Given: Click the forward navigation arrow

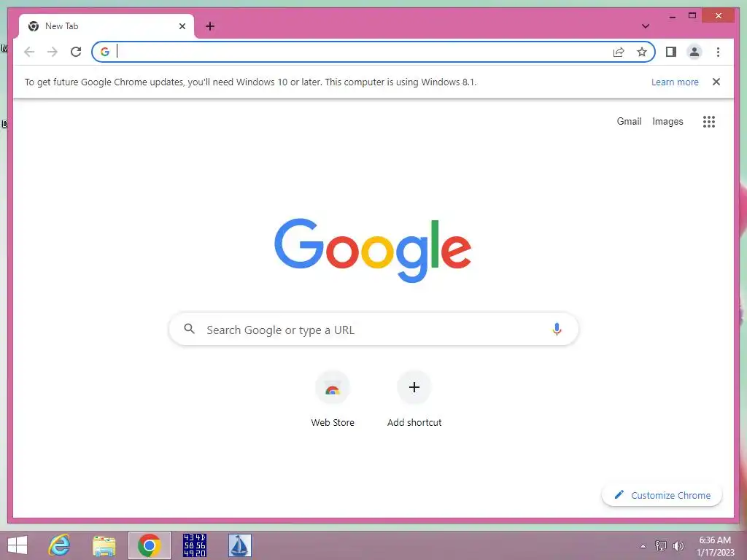Looking at the screenshot, I should (x=53, y=52).
